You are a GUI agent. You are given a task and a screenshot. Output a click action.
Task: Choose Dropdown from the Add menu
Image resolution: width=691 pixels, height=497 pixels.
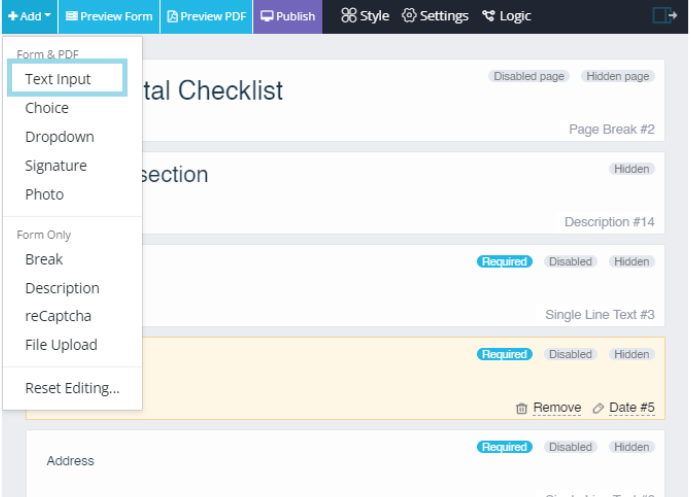[x=60, y=137]
